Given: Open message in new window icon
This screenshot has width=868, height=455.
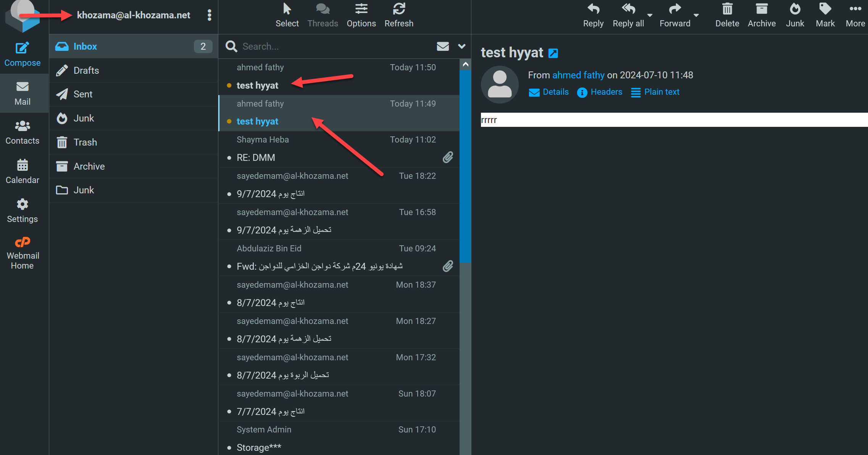Looking at the screenshot, I should (553, 53).
